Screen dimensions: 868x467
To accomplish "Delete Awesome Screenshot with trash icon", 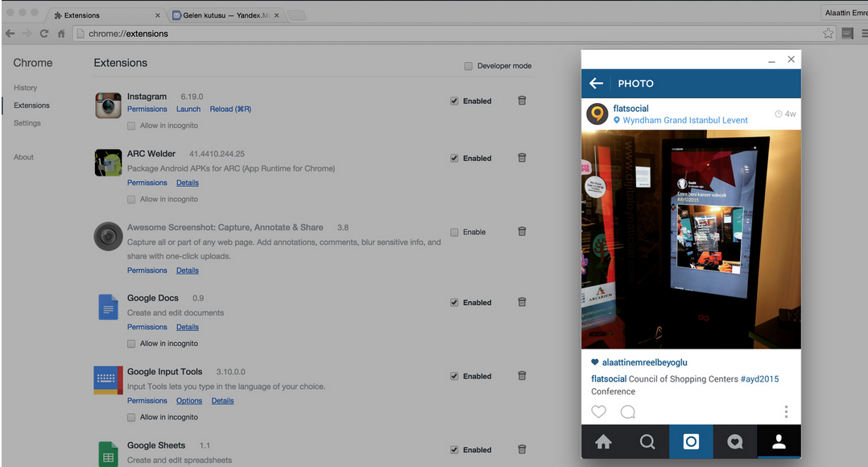I will point(522,231).
